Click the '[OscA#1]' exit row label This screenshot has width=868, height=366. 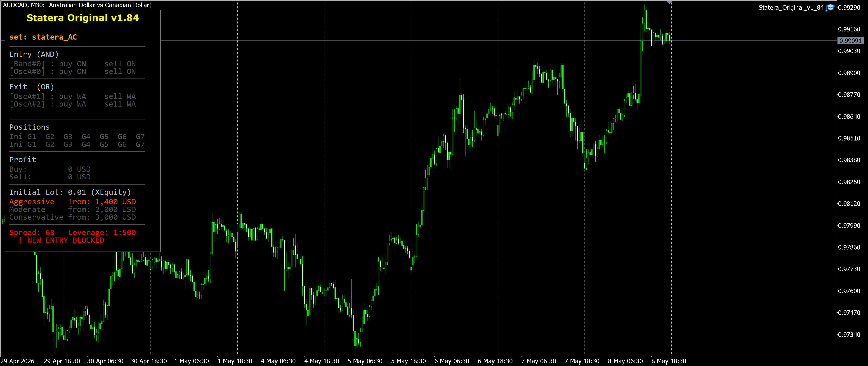(x=27, y=96)
